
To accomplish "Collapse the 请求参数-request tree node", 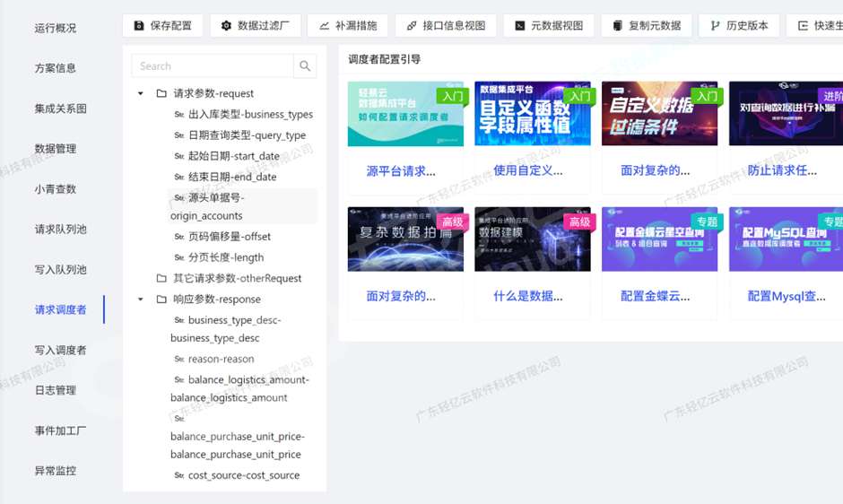I will click(141, 93).
